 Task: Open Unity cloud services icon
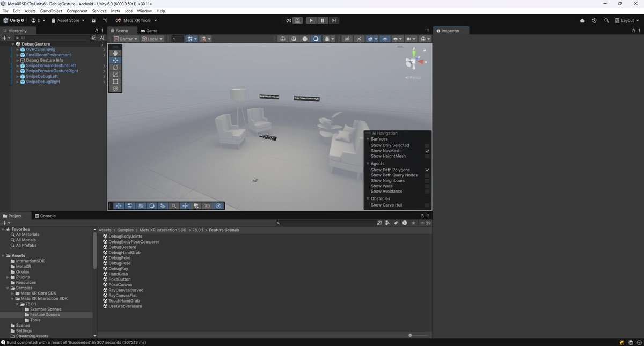click(x=582, y=20)
